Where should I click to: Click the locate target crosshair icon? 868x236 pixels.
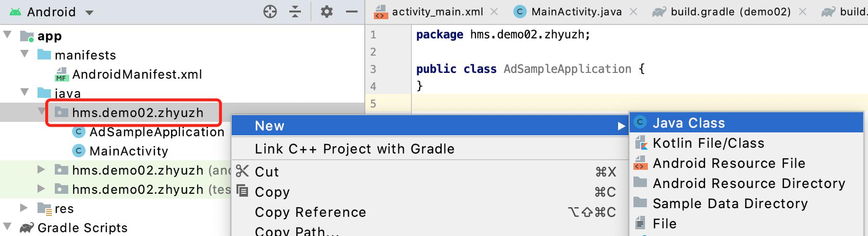tap(270, 12)
